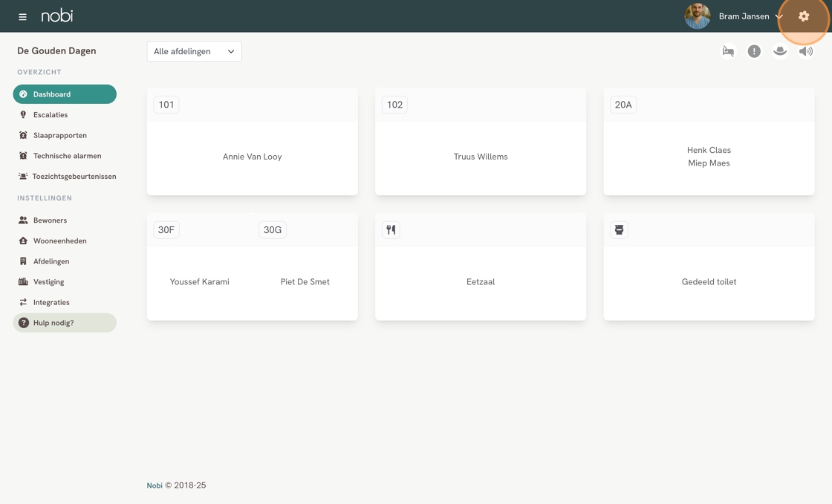This screenshot has width=832, height=504.
Task: Click the Hulp nodig? button
Action: 65,323
